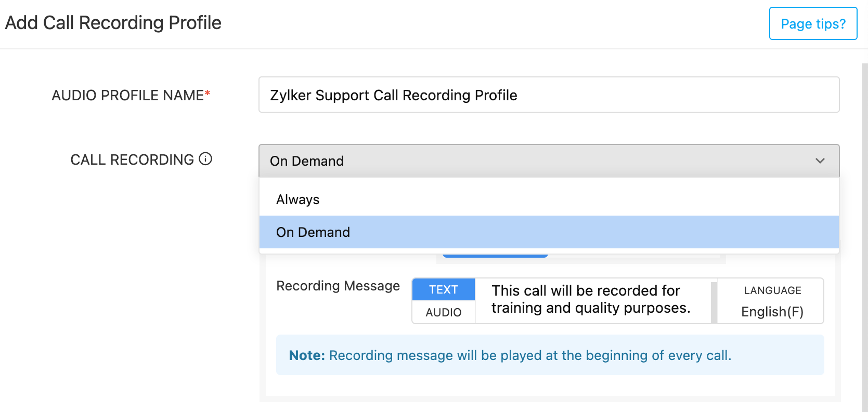Focus the Audio Profile Name input field
The height and width of the screenshot is (412, 868).
(x=548, y=95)
